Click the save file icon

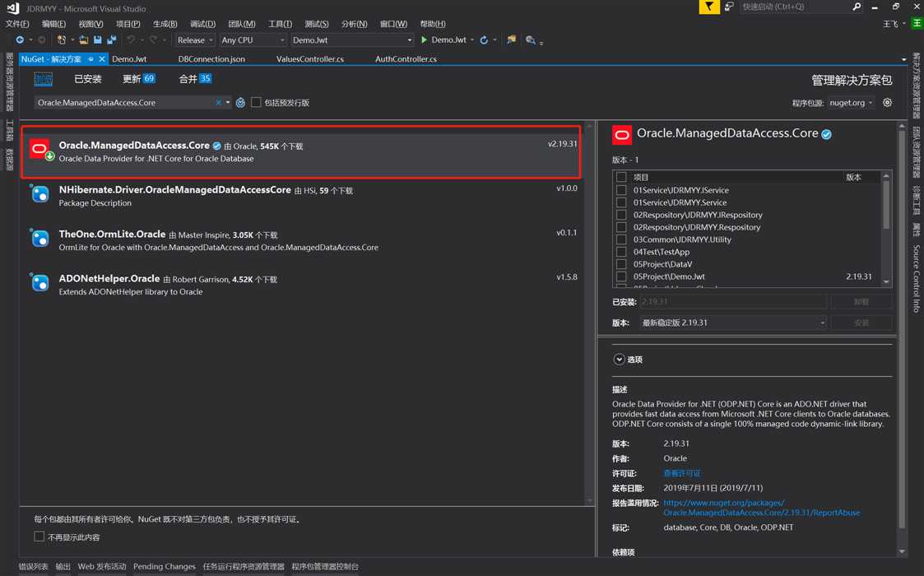[98, 40]
